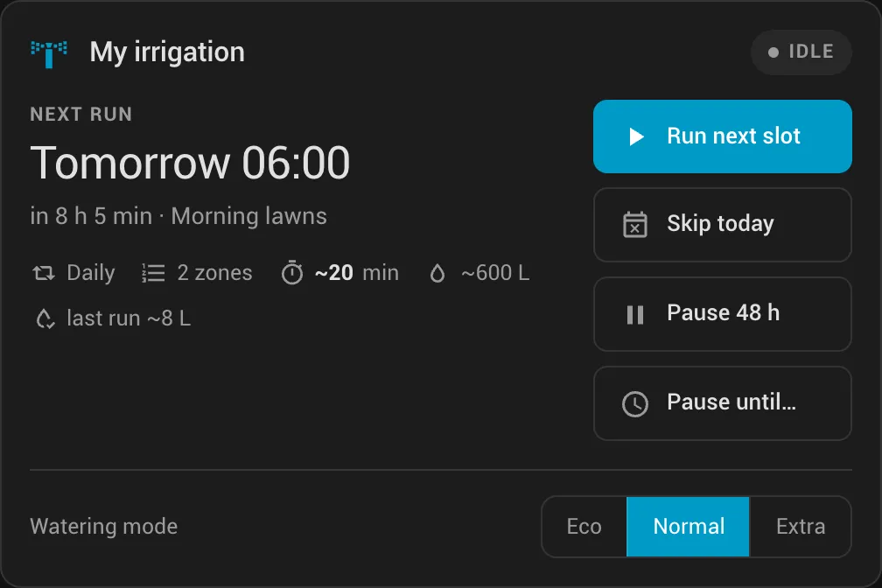The width and height of the screenshot is (882, 588).
Task: Click the clock icon beside Pause until
Action: (x=635, y=403)
